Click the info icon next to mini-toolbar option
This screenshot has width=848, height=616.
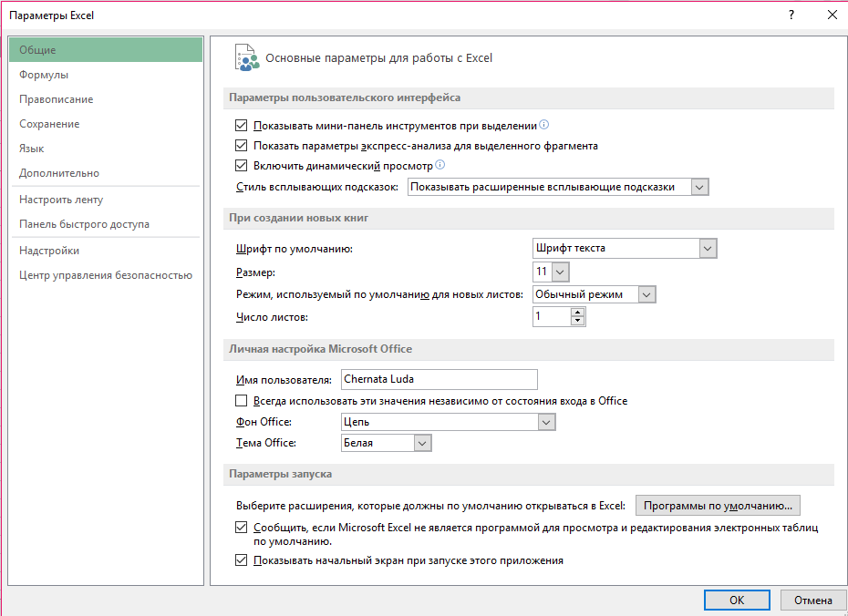coord(544,125)
